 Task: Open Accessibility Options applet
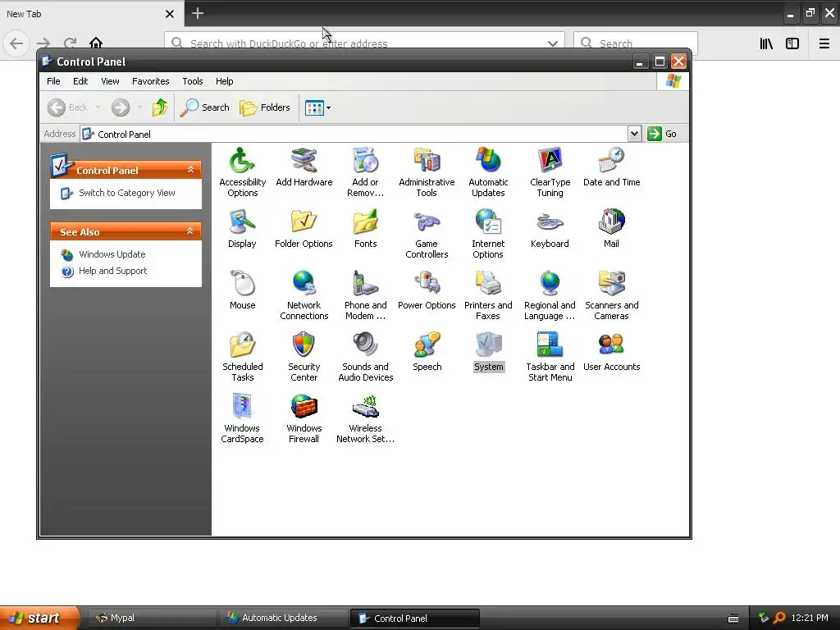242,172
